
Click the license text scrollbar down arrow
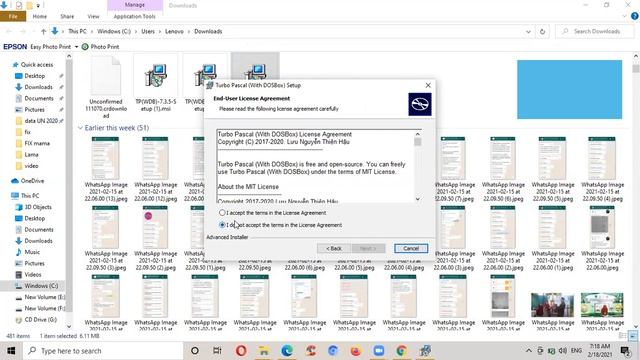coord(418,199)
